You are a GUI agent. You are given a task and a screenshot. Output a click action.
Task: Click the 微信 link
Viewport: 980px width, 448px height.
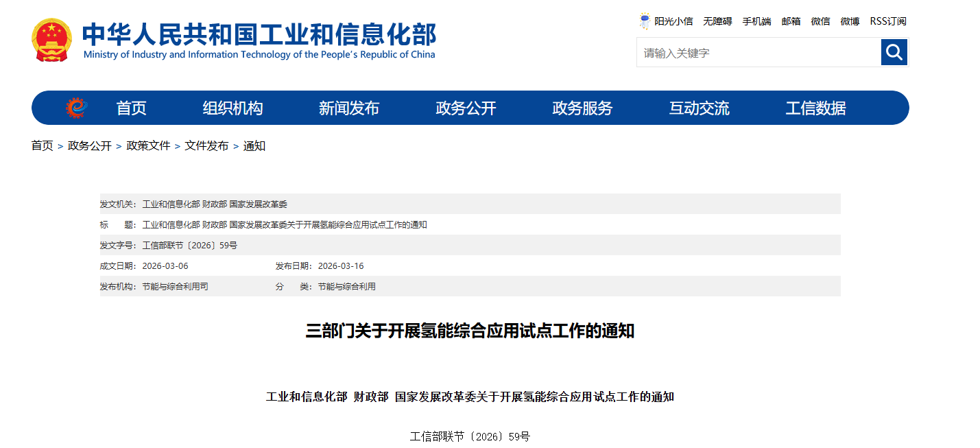click(x=820, y=21)
